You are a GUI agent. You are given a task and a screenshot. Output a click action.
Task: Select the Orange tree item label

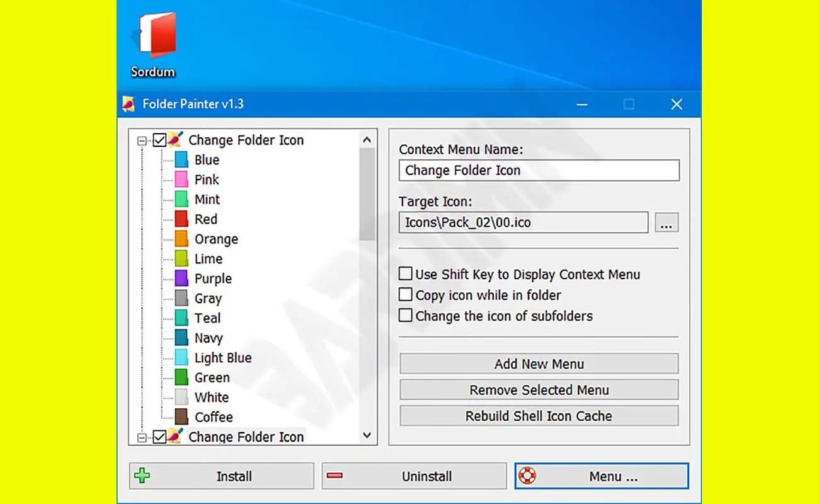pyautogui.click(x=216, y=239)
